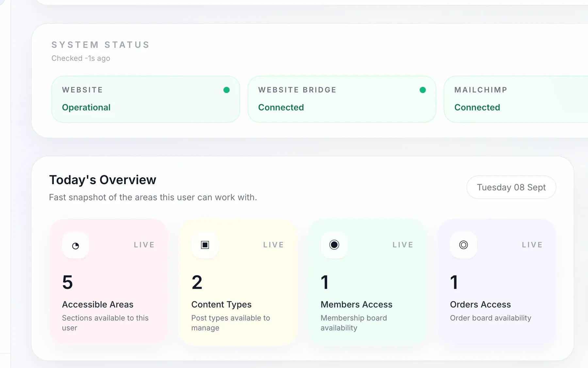Open the Orders Access overview card
The width and height of the screenshot is (588, 368).
[x=496, y=282]
